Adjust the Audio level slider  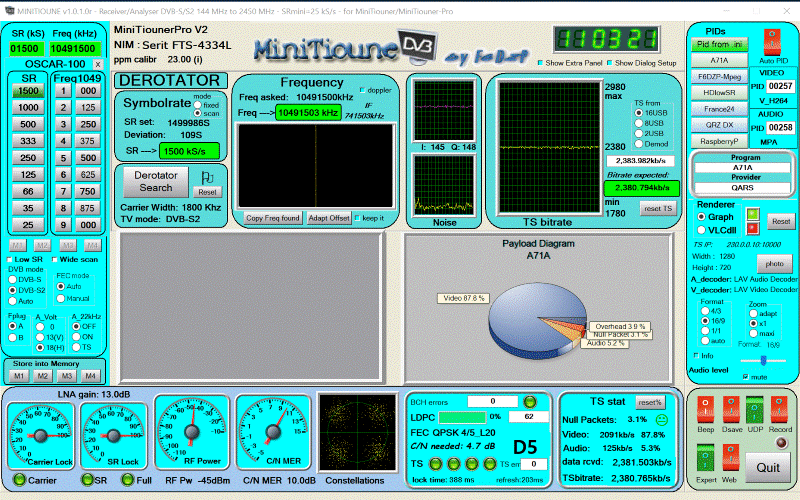[763, 360]
